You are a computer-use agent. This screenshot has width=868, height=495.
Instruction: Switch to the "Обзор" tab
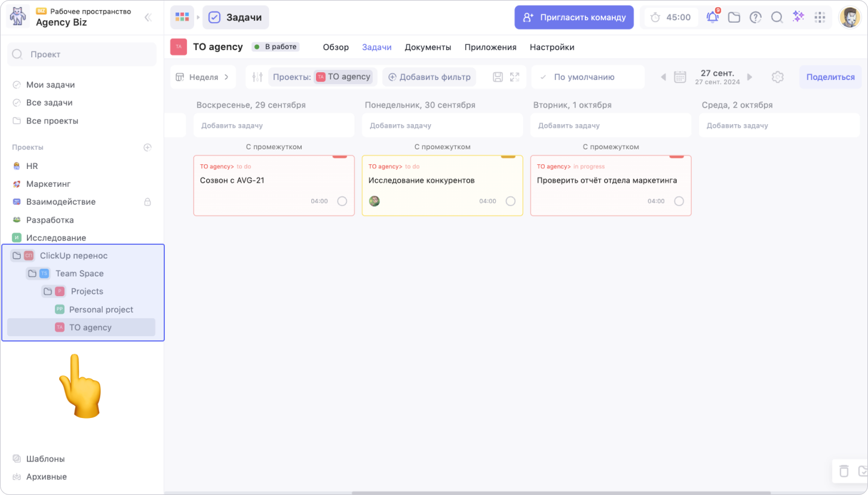click(336, 47)
